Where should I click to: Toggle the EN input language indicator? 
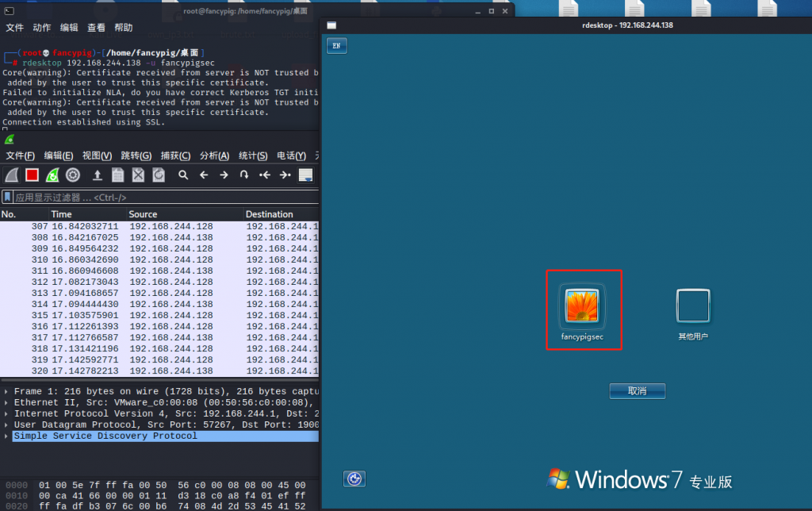click(x=336, y=46)
